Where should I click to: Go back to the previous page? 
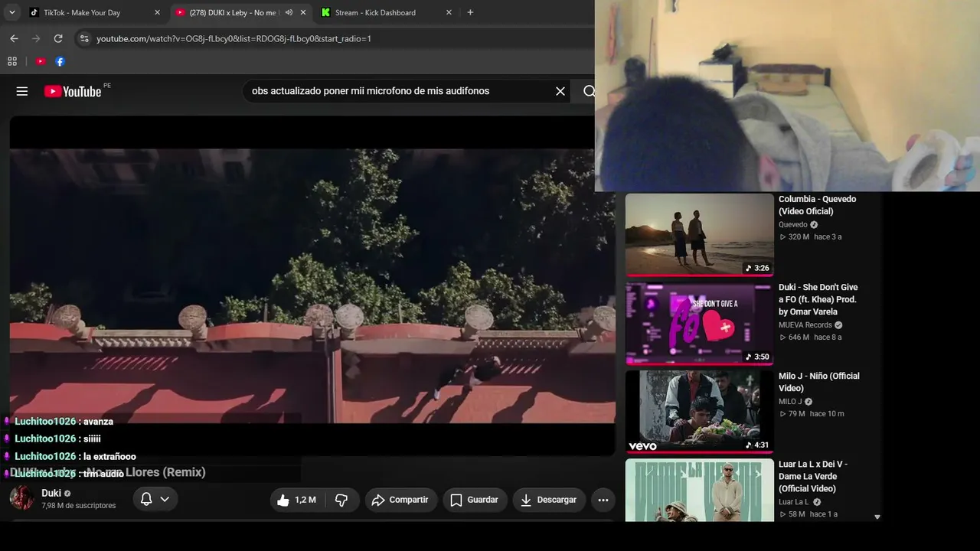coord(14,38)
